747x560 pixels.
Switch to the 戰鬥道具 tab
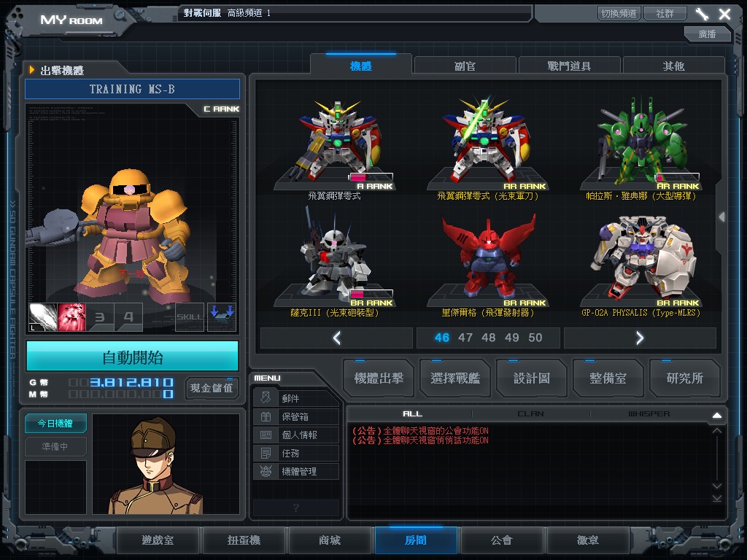tap(569, 66)
